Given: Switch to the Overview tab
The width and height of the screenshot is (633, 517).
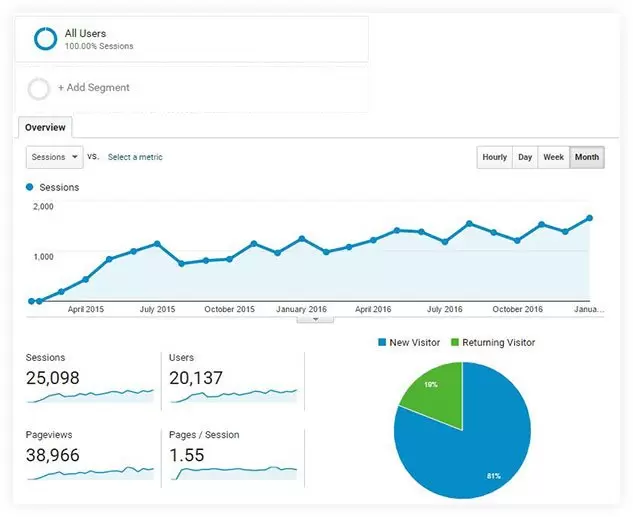Looking at the screenshot, I should 45,128.
